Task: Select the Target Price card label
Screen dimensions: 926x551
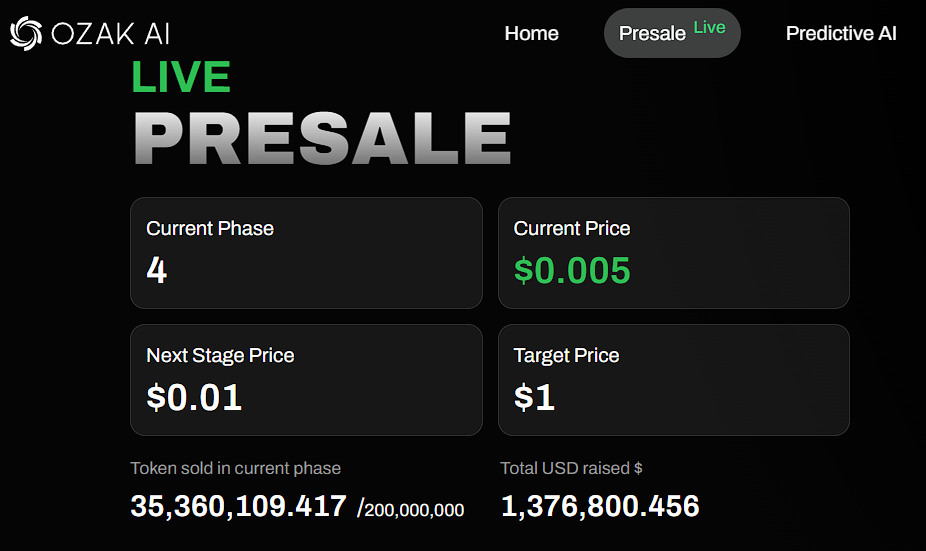Action: click(x=566, y=355)
